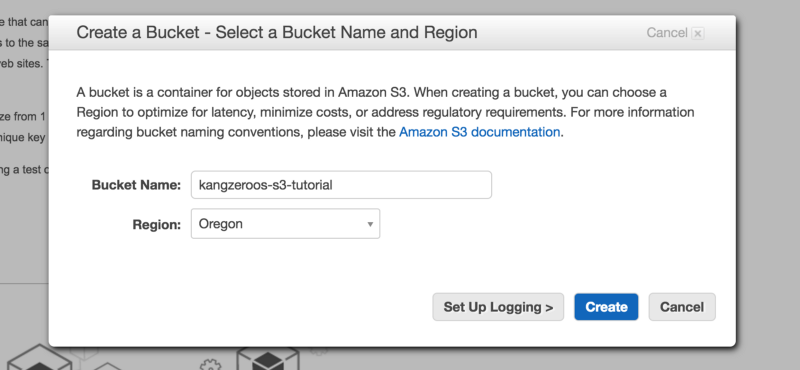Screen dimensions: 800x370
Task: Click the gear icon under the dialog
Action: pyautogui.click(x=210, y=364)
